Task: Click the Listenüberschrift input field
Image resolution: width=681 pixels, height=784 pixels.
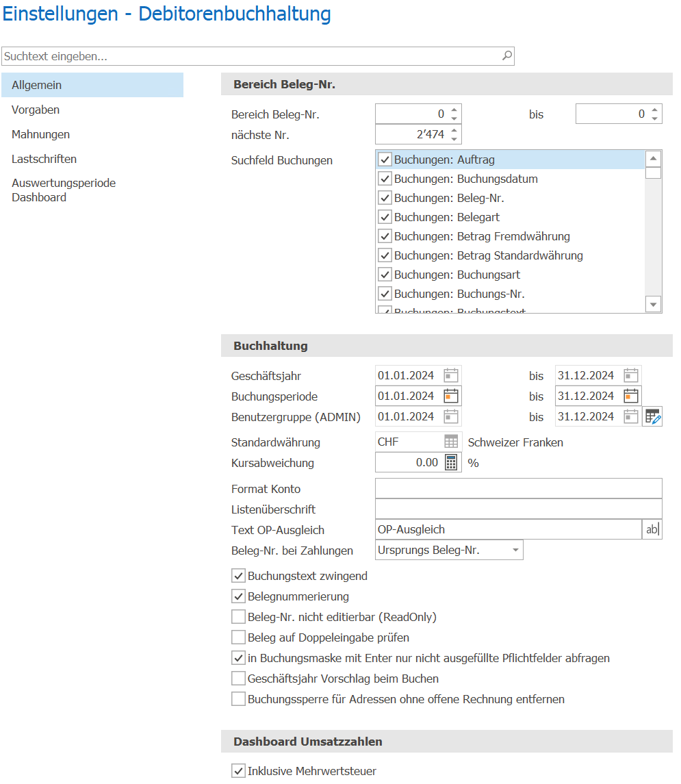Action: (519, 509)
